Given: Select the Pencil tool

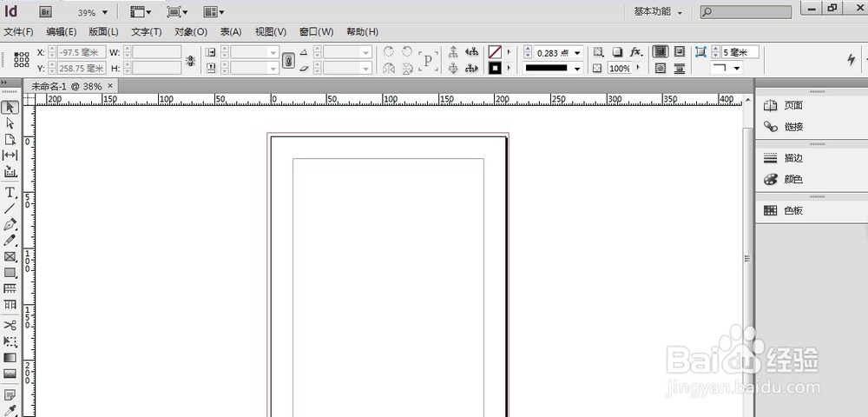Looking at the screenshot, I should (10, 241).
